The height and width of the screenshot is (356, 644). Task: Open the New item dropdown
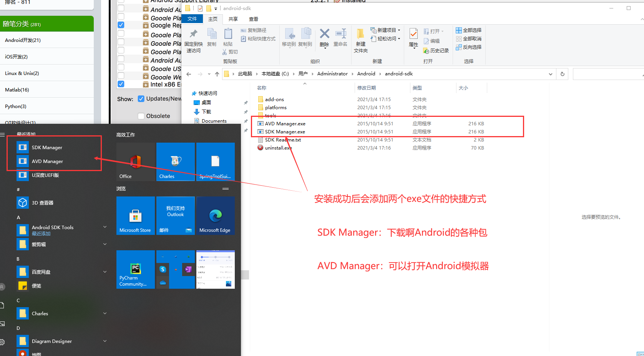click(385, 30)
